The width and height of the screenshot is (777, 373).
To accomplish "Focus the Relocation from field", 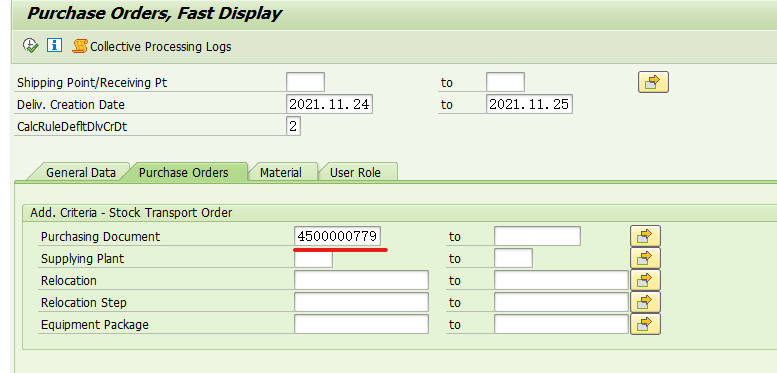I will [x=361, y=280].
